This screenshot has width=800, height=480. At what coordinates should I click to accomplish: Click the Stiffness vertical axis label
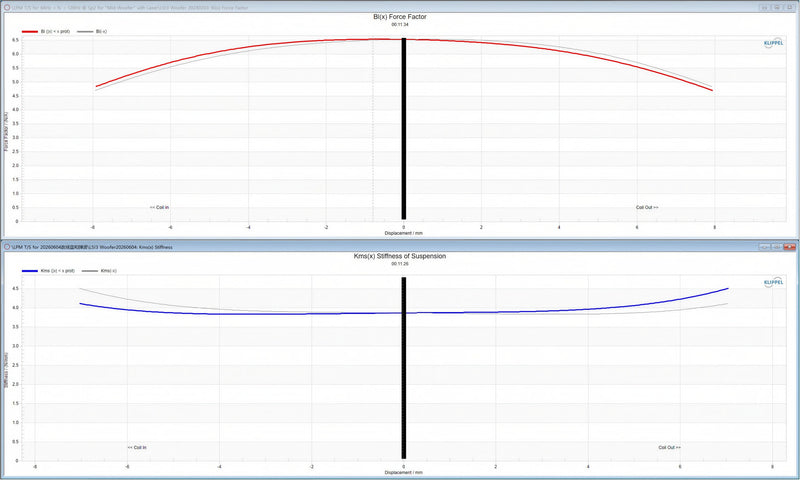point(6,370)
